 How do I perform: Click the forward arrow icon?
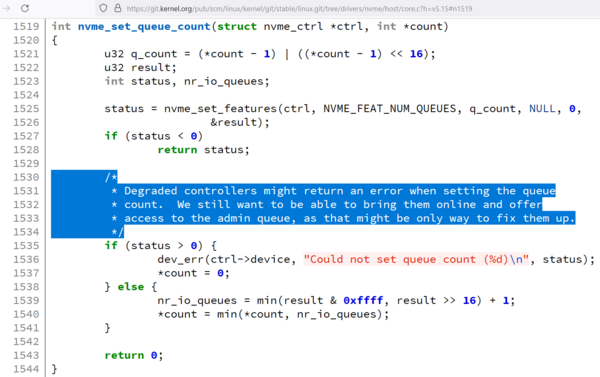[x=7, y=8]
